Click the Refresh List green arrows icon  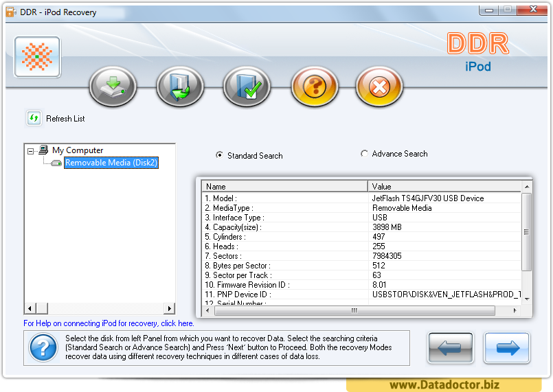(34, 118)
